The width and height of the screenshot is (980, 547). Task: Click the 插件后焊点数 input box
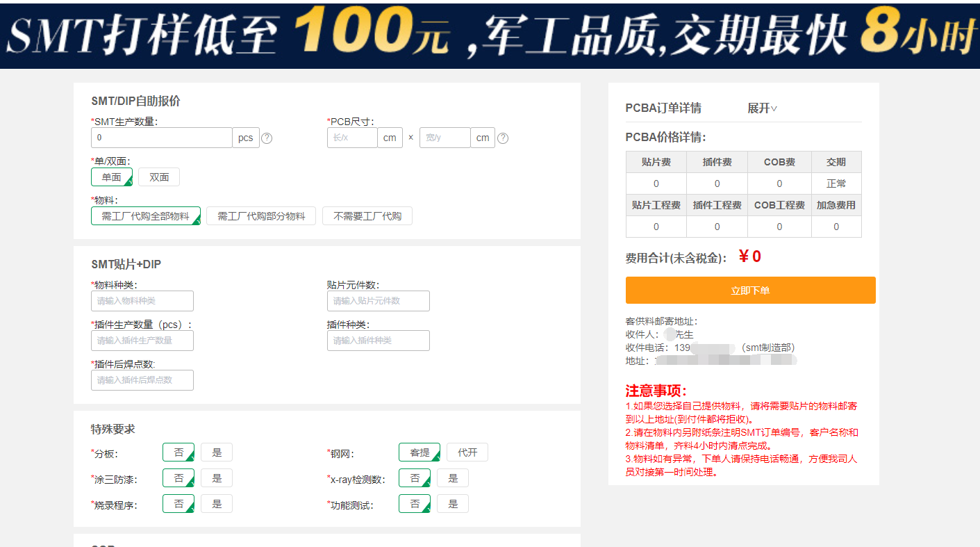click(142, 379)
